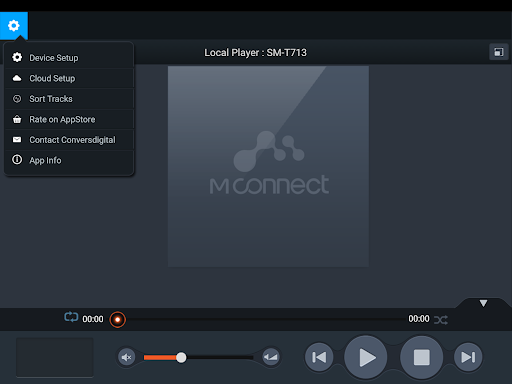Image resolution: width=512 pixels, height=384 pixels.
Task: Mute the volume
Action: [x=127, y=357]
